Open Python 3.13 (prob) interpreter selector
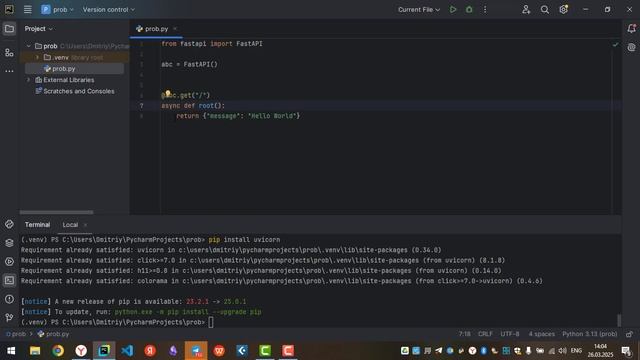 589,334
